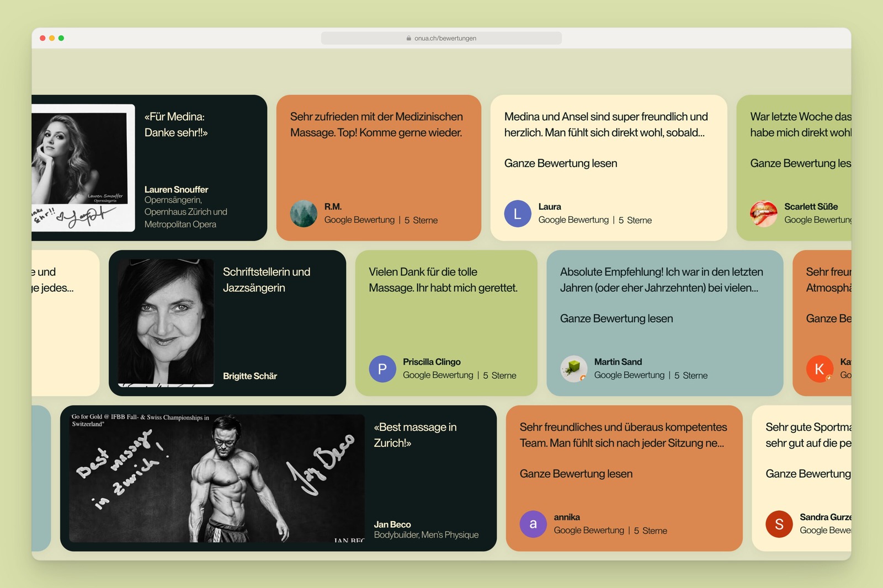Click 'Sehr zufrieden mit der Medizinischen Massage' review text

coord(376,125)
